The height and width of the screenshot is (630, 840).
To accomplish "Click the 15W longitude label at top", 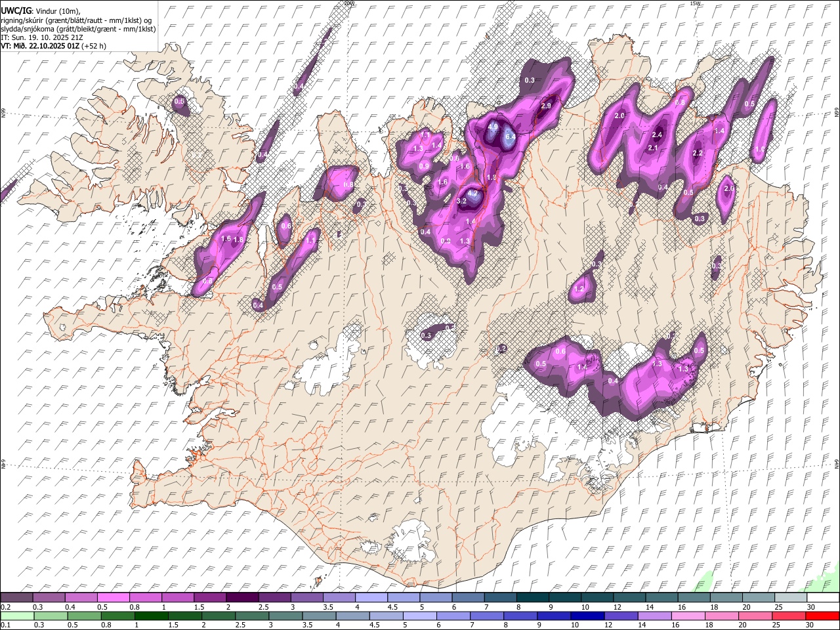I will (x=695, y=3).
